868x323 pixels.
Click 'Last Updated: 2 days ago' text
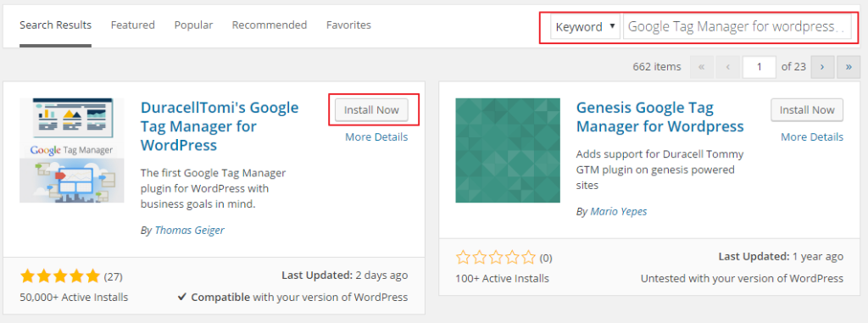[345, 275]
